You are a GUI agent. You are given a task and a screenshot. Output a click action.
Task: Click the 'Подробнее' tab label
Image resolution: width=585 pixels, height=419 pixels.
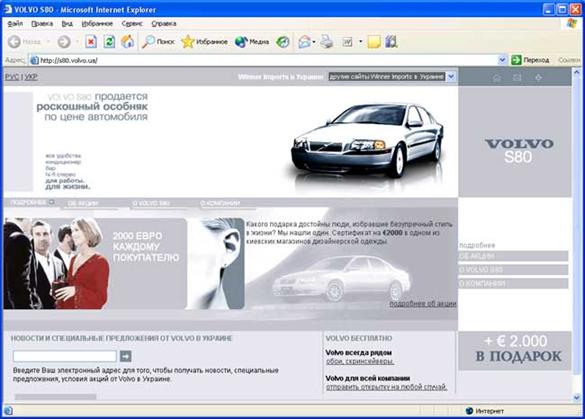tap(29, 203)
